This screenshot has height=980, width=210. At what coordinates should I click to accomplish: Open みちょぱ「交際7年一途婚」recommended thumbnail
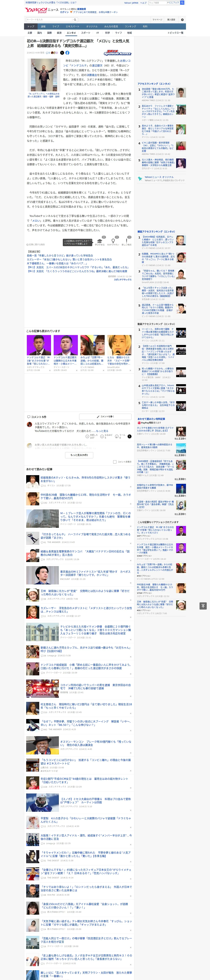coord(92,345)
